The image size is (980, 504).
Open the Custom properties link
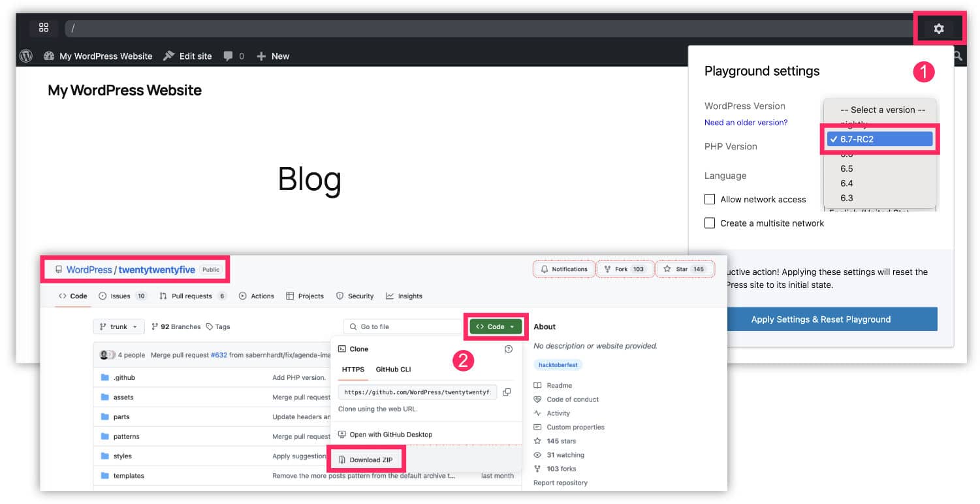point(569,427)
